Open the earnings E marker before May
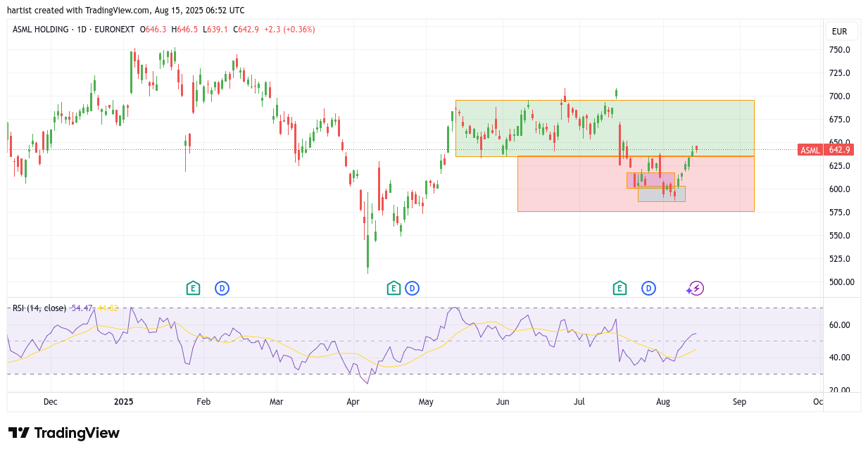The image size is (868, 454). pos(394,288)
